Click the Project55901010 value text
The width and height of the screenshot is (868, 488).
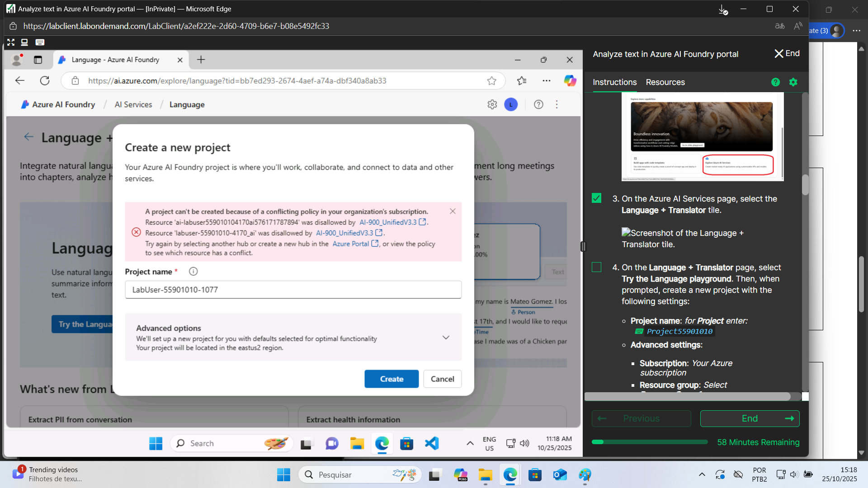click(x=679, y=331)
